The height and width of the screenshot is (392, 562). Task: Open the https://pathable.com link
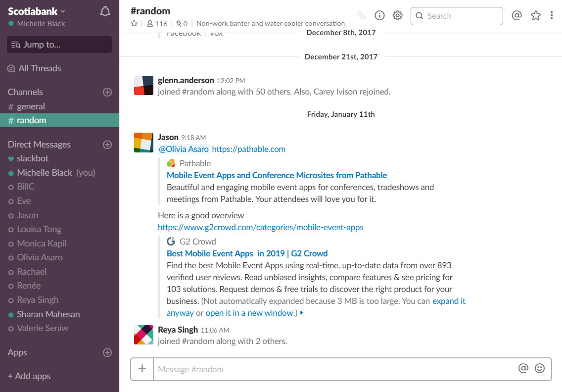[x=249, y=149]
